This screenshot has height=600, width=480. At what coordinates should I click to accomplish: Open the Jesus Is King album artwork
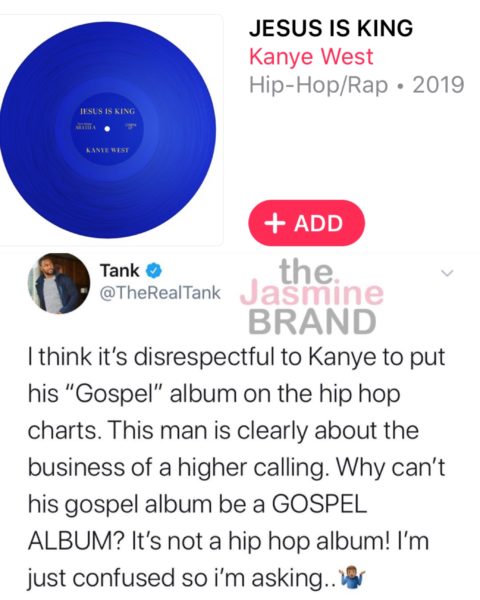(111, 130)
